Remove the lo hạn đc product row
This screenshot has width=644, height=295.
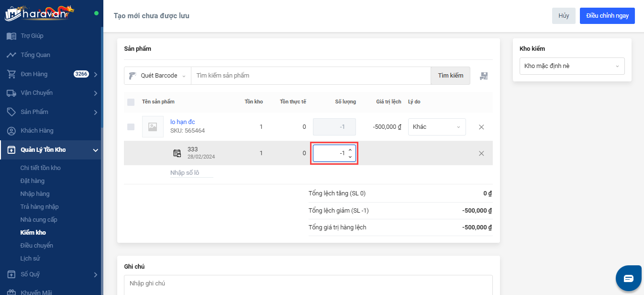[x=481, y=127]
